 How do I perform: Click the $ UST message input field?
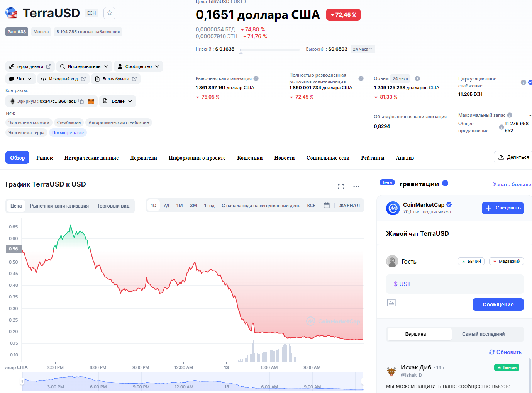[x=454, y=284]
